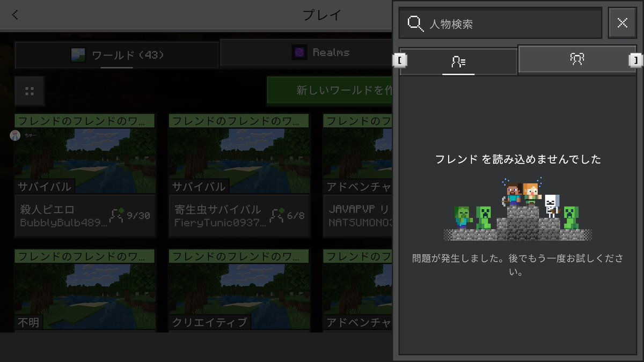The image size is (644, 362).
Task: Toggle grid view layout button
Action: point(30,91)
